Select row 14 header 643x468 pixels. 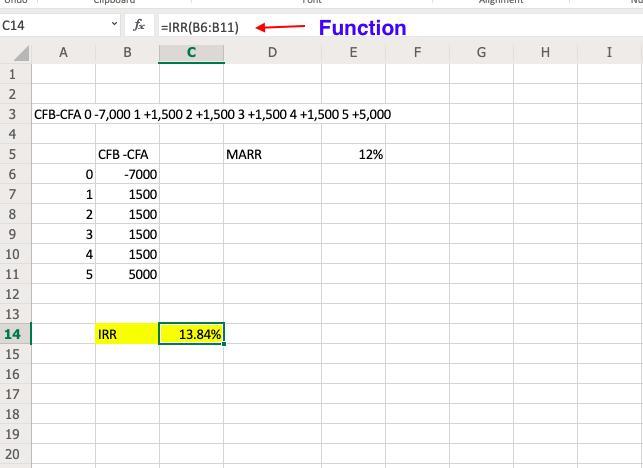click(15, 334)
